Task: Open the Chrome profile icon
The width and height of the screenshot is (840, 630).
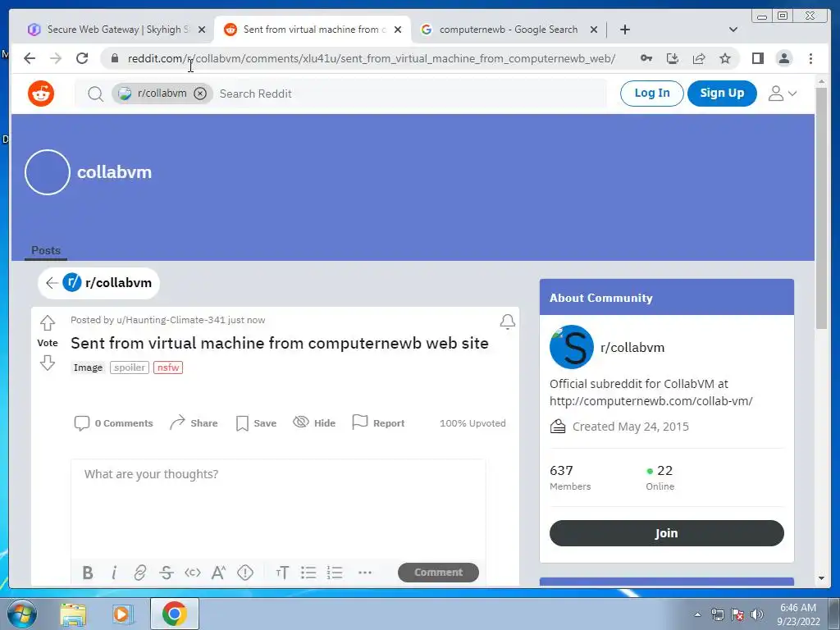Action: click(783, 58)
